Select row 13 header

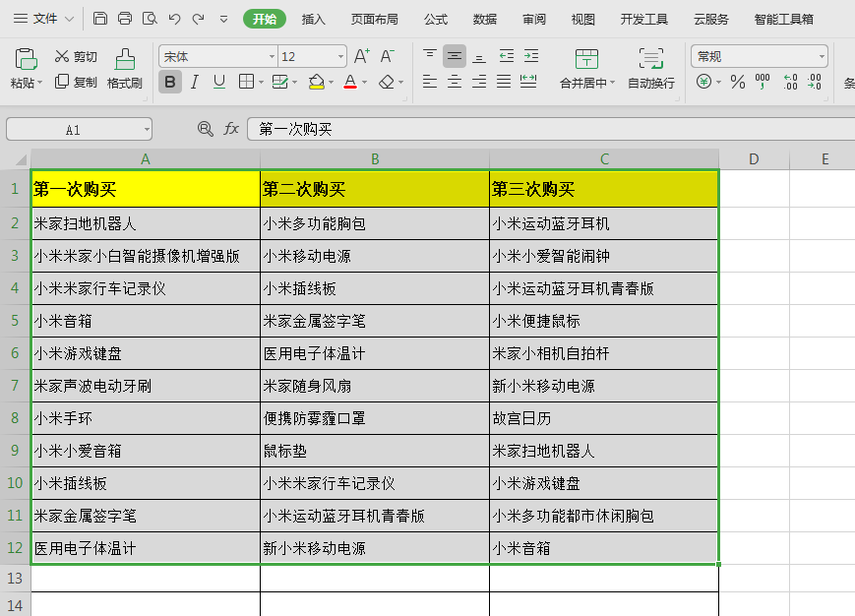coord(15,578)
